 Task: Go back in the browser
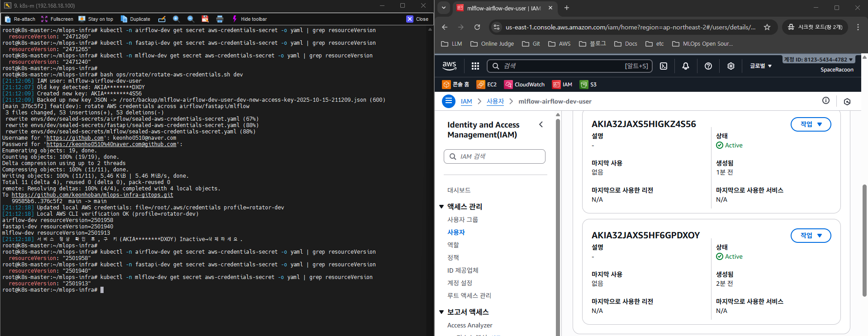click(445, 27)
